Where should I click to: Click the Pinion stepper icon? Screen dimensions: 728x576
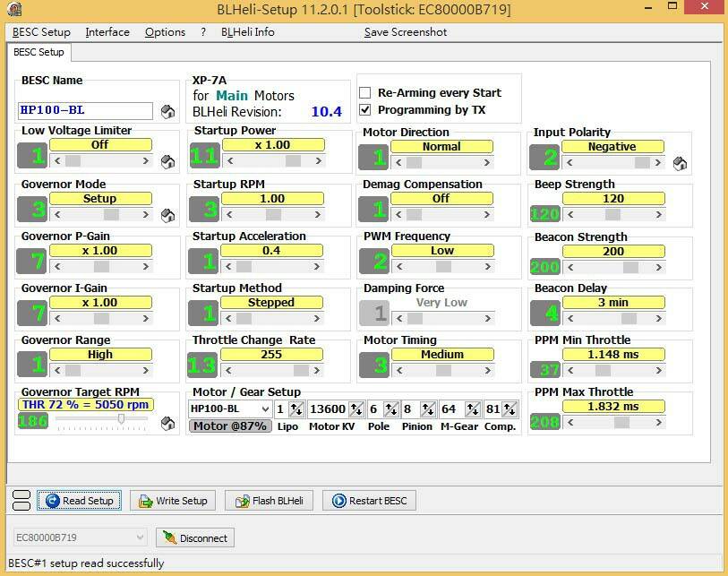coord(427,409)
